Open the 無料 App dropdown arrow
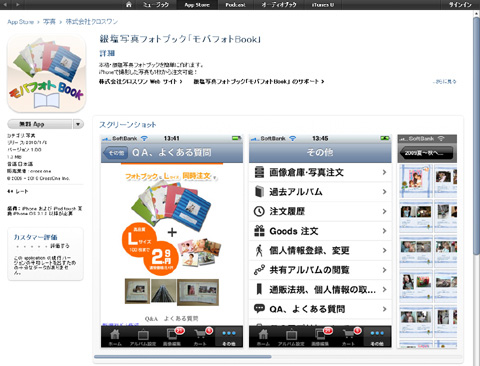480x366 pixels. tap(78, 124)
